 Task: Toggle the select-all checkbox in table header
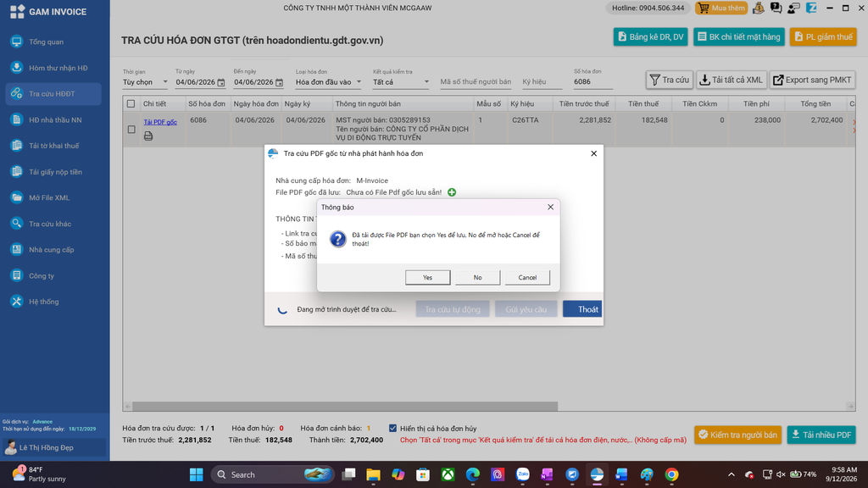pos(131,103)
